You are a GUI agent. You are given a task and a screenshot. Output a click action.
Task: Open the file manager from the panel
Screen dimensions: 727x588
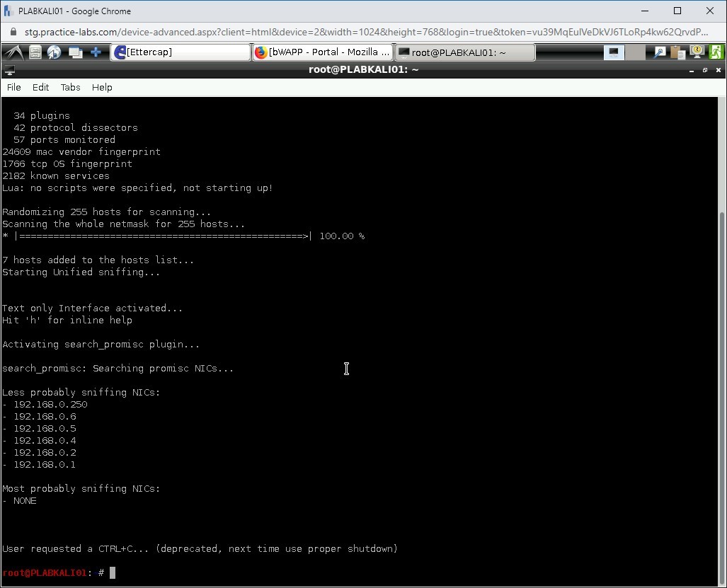point(35,52)
